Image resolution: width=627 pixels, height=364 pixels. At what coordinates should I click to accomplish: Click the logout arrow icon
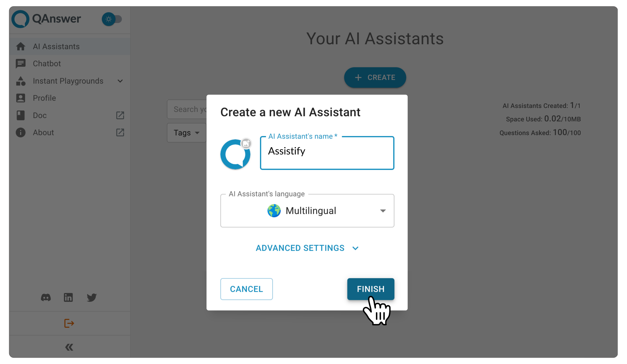tap(69, 323)
